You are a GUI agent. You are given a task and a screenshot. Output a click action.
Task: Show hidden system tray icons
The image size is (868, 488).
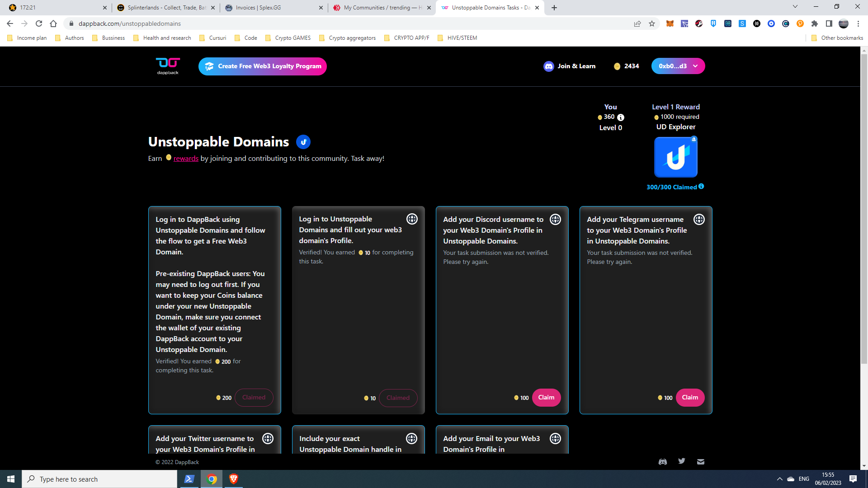point(779,479)
